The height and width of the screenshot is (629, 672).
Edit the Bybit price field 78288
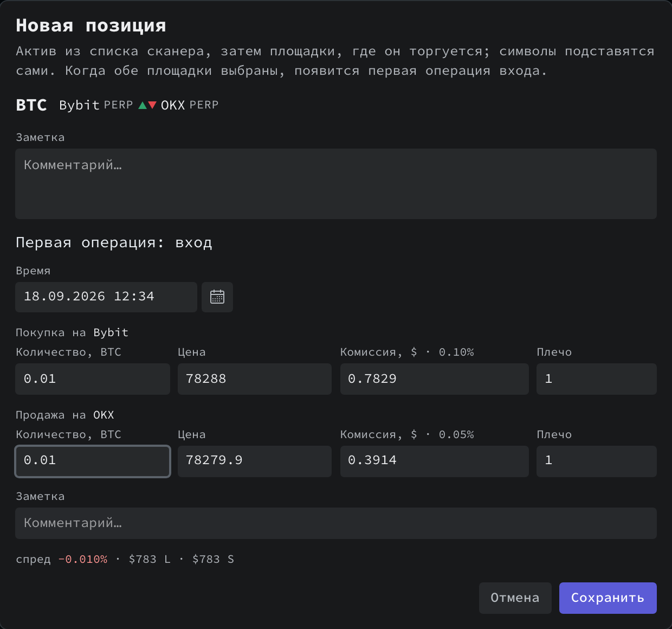click(x=255, y=379)
